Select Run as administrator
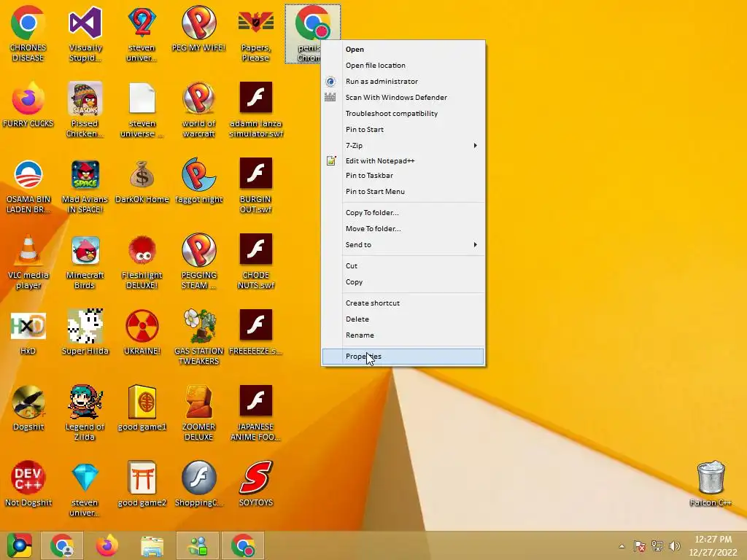This screenshot has height=560, width=747. pos(403,82)
